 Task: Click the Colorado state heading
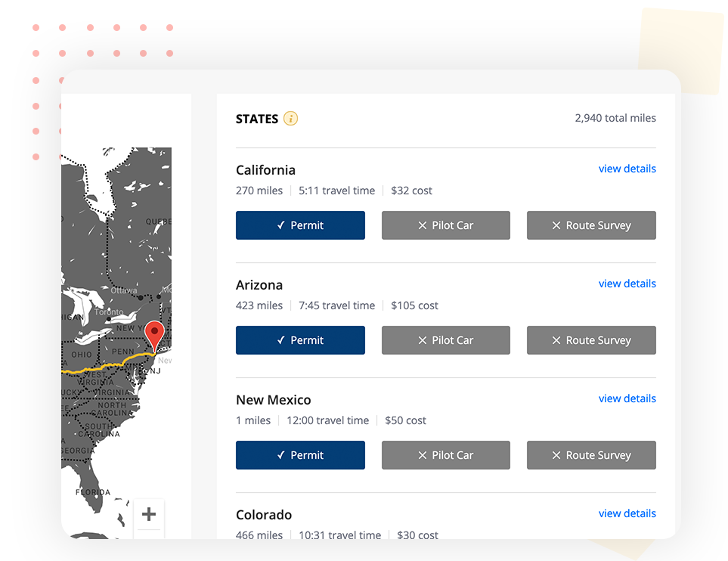264,515
